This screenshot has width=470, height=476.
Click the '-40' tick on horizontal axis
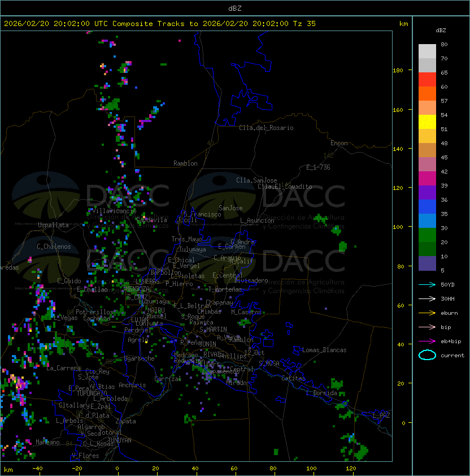37,469
